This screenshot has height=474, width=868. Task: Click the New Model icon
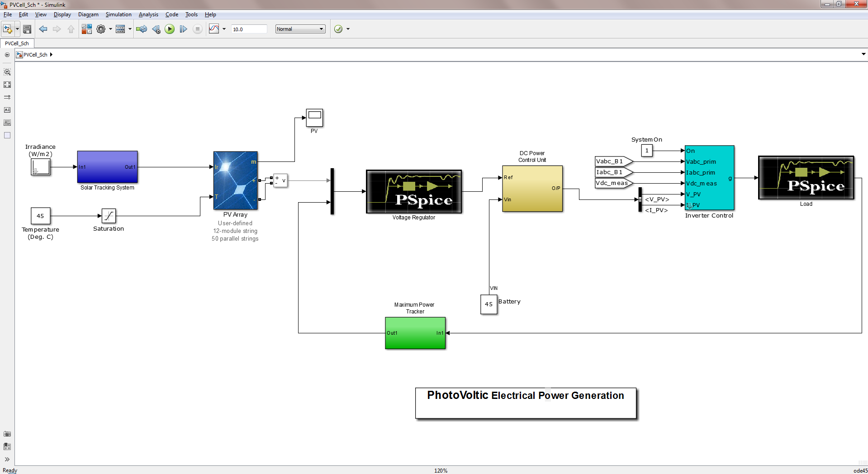(7, 29)
